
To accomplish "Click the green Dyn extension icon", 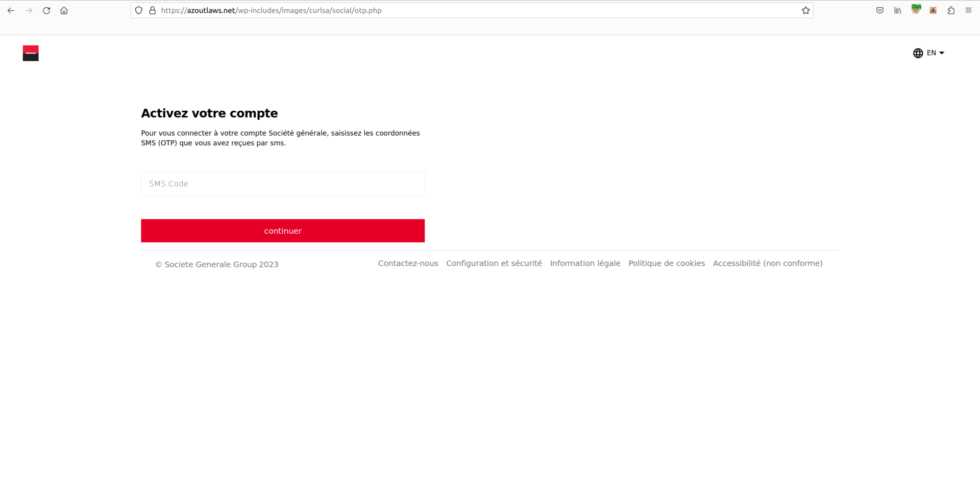I will 916,9.
